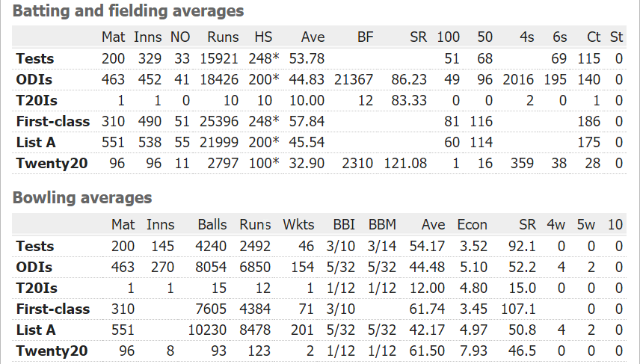The width and height of the screenshot is (640, 364).
Task: Click the ODI wickets value 154
Action: point(304,267)
